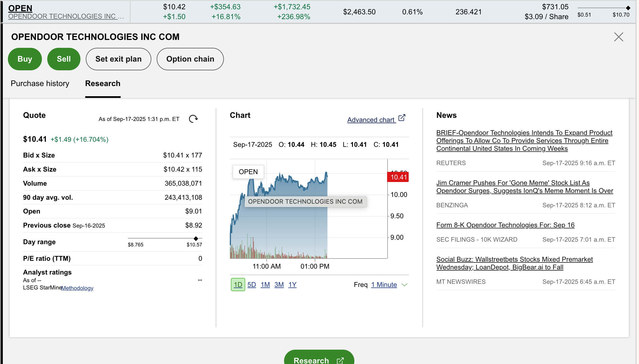Screen dimensions: 639x364
Task: Switch the chart to 1Y range
Action: 292,285
